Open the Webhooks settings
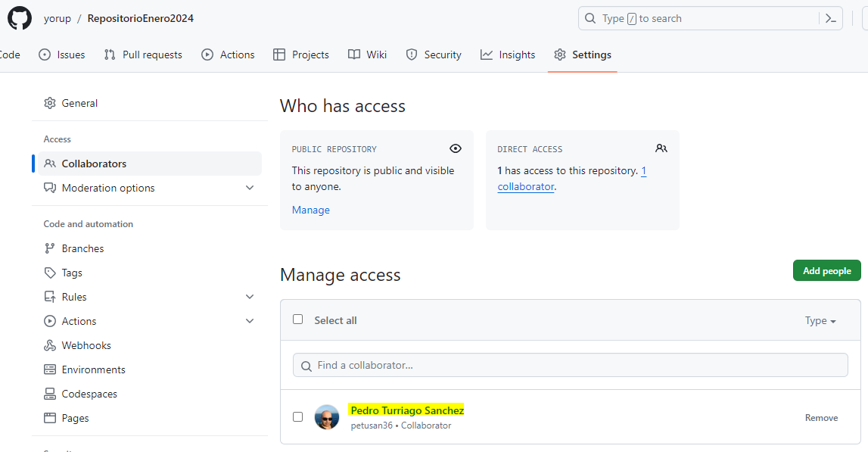868x452 pixels. click(x=85, y=344)
